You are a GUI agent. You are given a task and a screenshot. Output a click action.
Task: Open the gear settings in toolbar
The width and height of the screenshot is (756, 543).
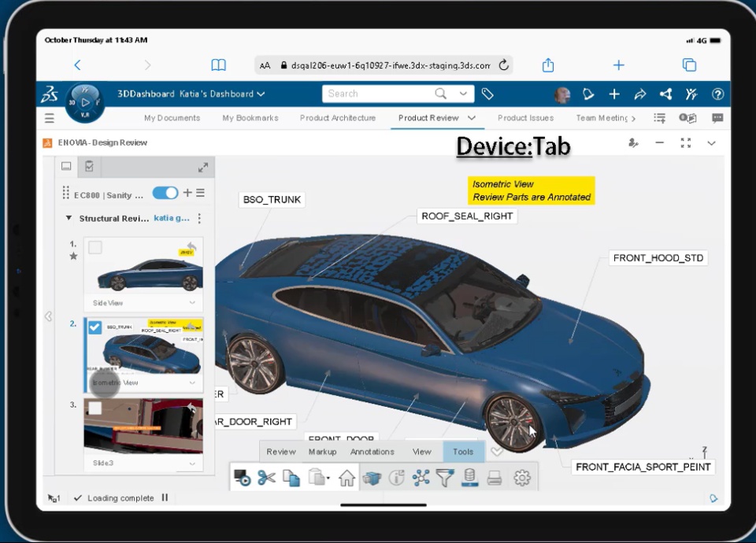point(521,478)
